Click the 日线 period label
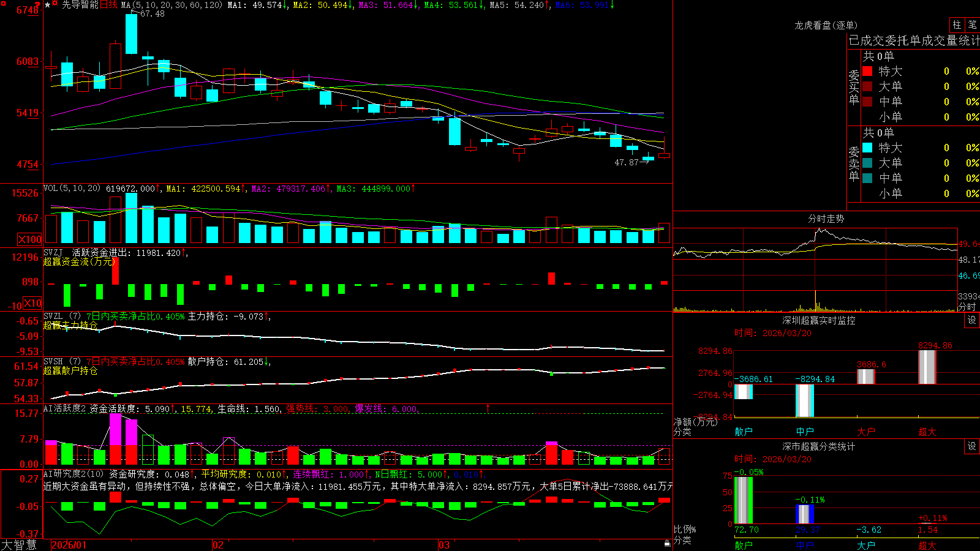Image resolution: width=980 pixels, height=551 pixels. click(x=108, y=5)
